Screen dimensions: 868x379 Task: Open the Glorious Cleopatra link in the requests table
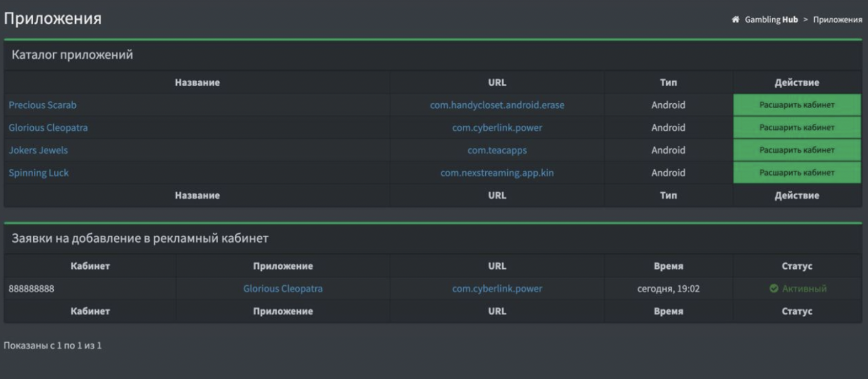[x=283, y=289]
